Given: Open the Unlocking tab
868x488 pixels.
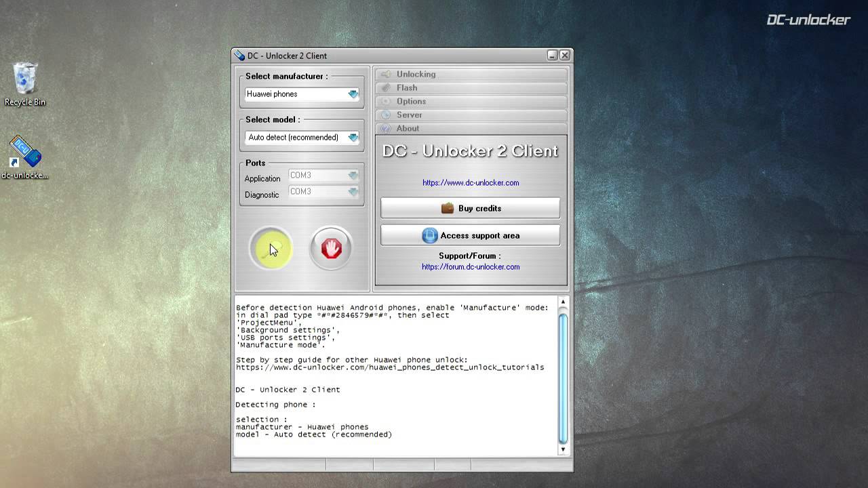Looking at the screenshot, I should tap(471, 75).
